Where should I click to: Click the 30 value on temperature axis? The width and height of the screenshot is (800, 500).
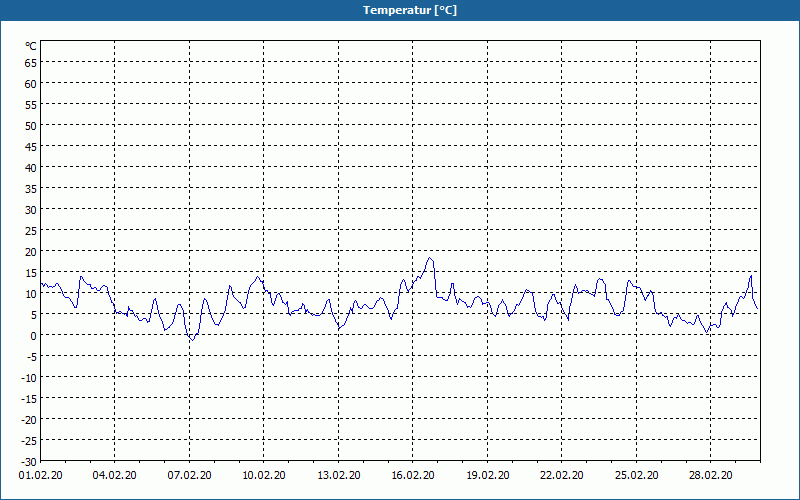(31, 210)
